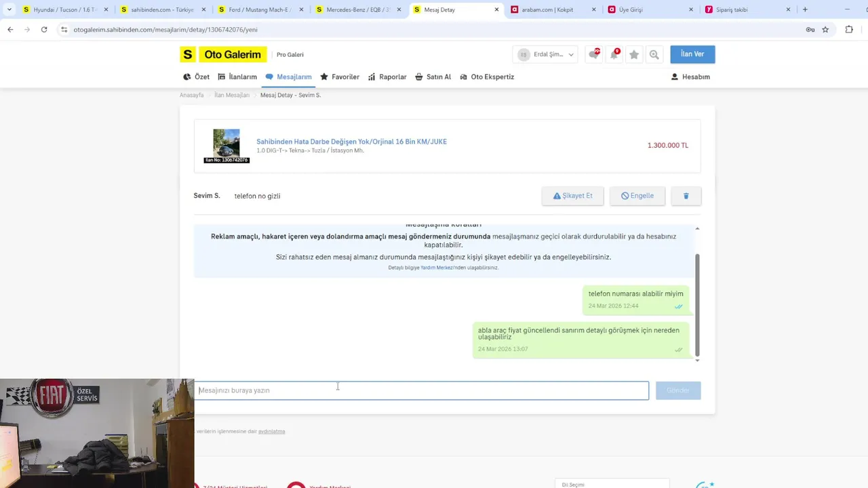Go to Anasayfa breadcrumb
This screenshot has height=488, width=868.
tap(191, 96)
